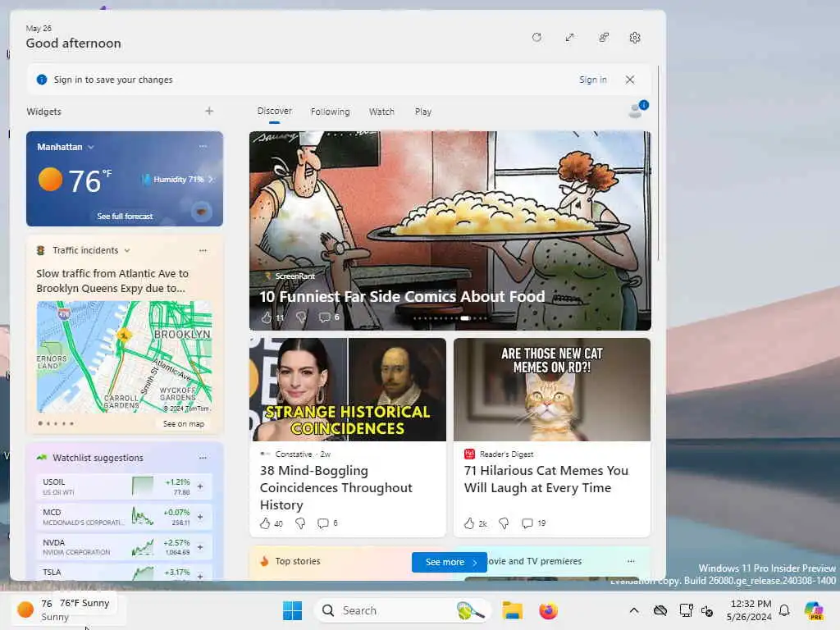The width and height of the screenshot is (840, 630).
Task: Open the 12:32 PM clock and date
Action: coord(748,610)
